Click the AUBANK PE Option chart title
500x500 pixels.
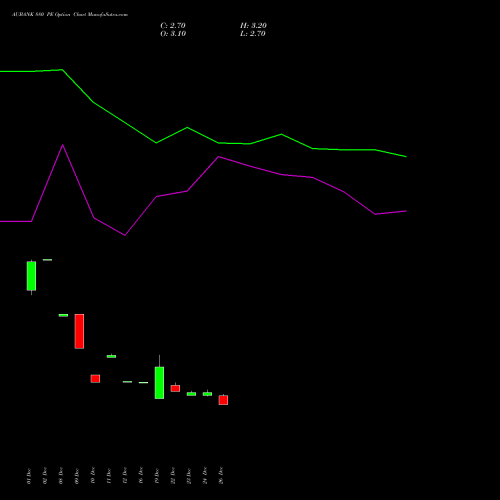click(x=70, y=15)
